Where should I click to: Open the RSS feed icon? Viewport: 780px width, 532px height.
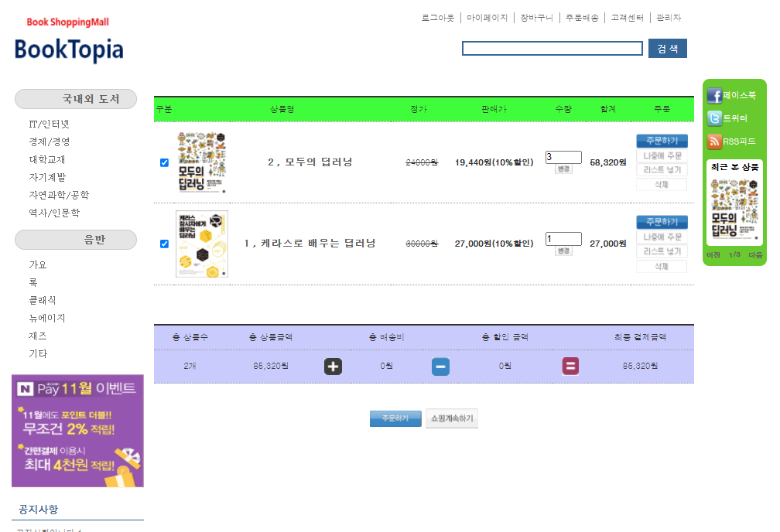click(714, 142)
